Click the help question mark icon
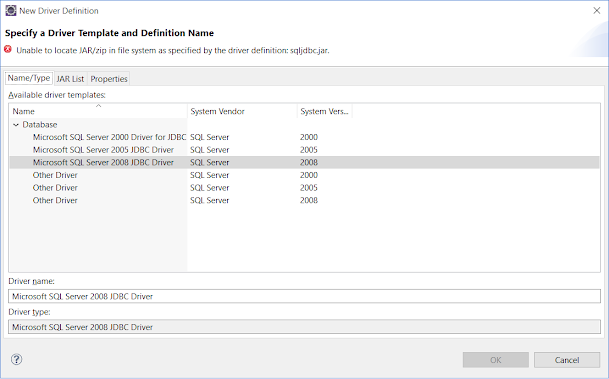Viewport: 609px width, 379px height. (16, 359)
